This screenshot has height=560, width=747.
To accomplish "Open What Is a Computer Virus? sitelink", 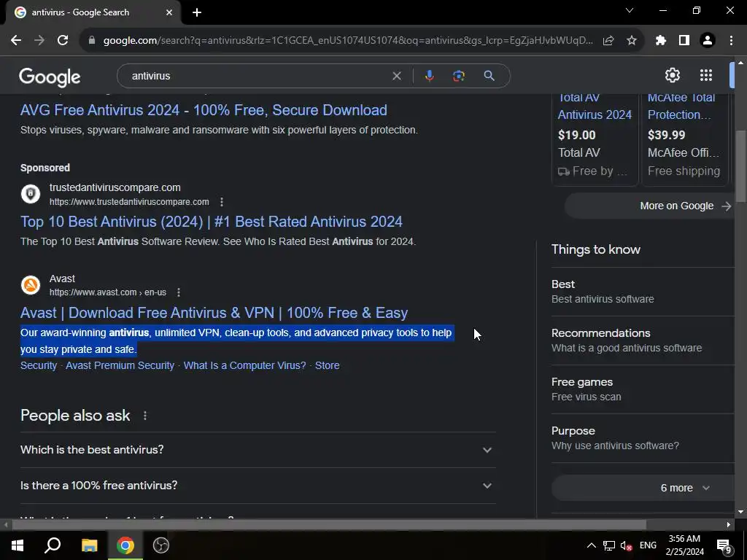I will coord(245,365).
